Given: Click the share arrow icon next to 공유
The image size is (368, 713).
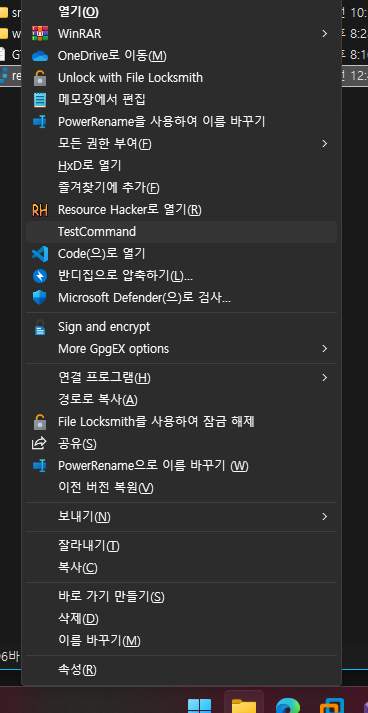Looking at the screenshot, I should (39, 443).
